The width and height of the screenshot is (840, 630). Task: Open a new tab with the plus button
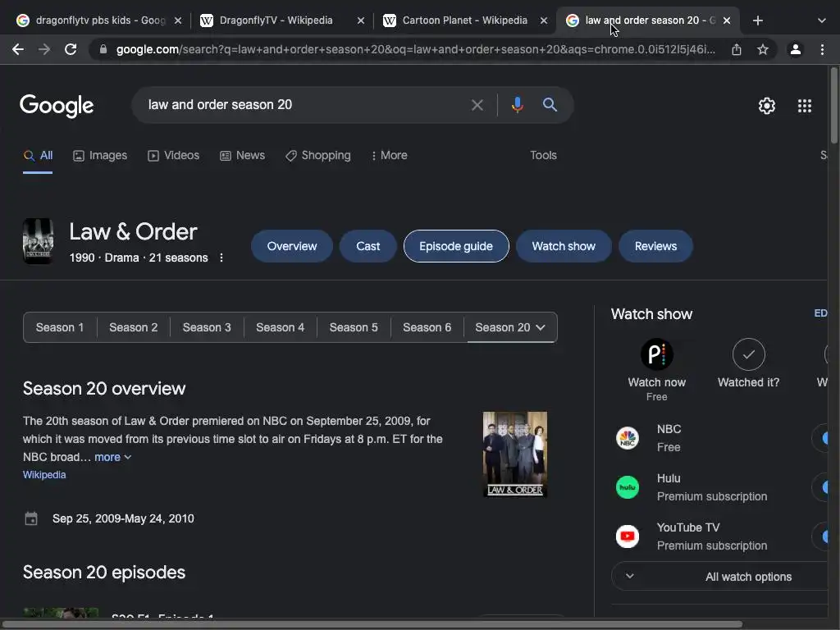[757, 21]
